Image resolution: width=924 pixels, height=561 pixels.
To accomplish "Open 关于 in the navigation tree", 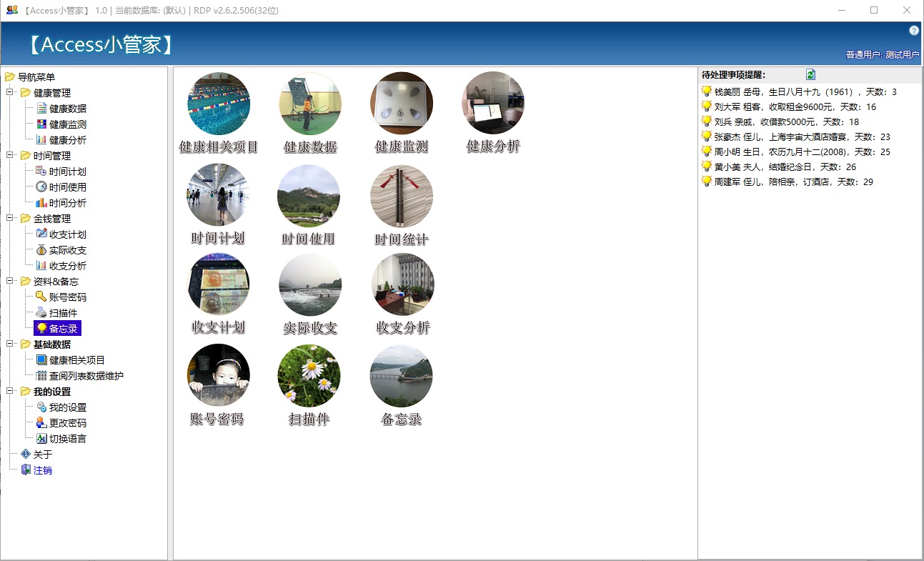I will 43,455.
